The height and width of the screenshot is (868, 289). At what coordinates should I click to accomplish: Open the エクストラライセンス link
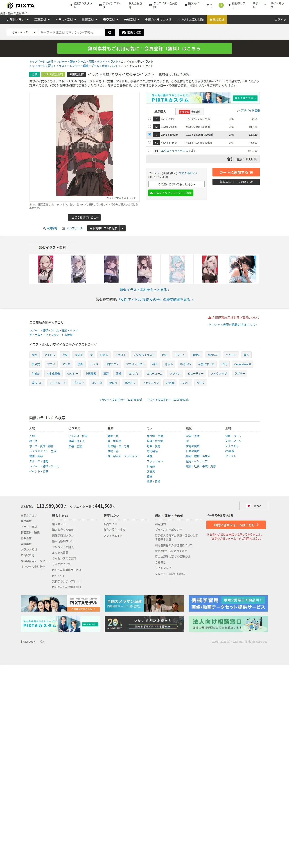174,151
